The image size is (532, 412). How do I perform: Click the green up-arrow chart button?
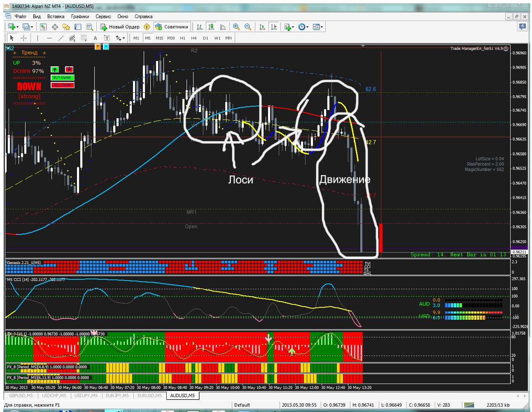[x=55, y=69]
